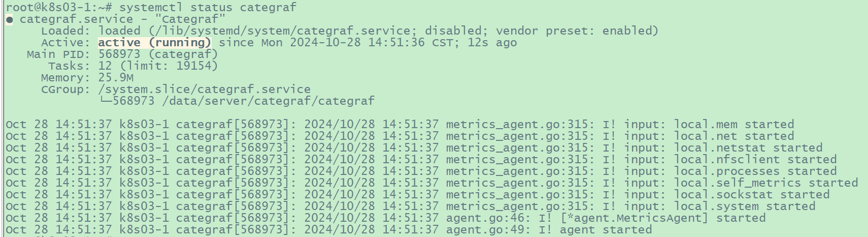
Task: Click the /data/server/categraf/categraf process path
Action: click(x=268, y=101)
